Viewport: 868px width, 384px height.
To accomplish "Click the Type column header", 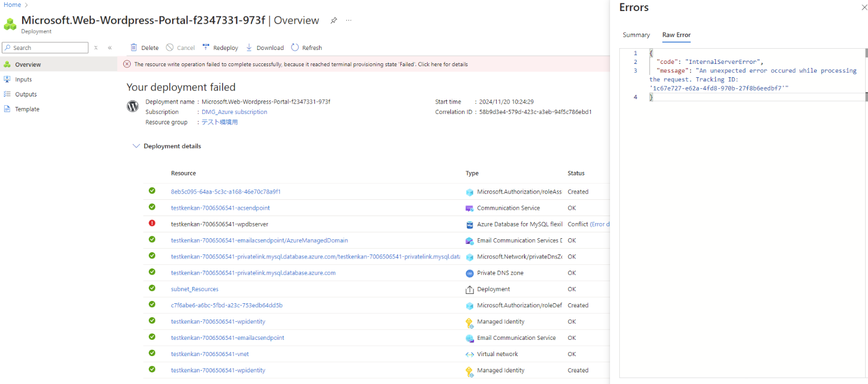I will (x=472, y=173).
